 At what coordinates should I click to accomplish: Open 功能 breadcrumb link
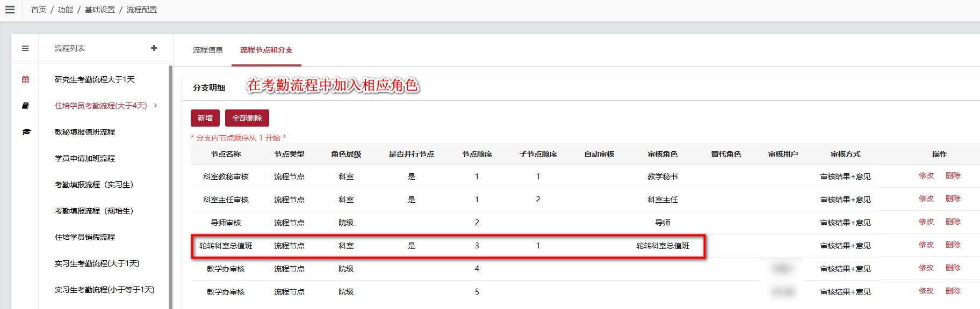[66, 10]
